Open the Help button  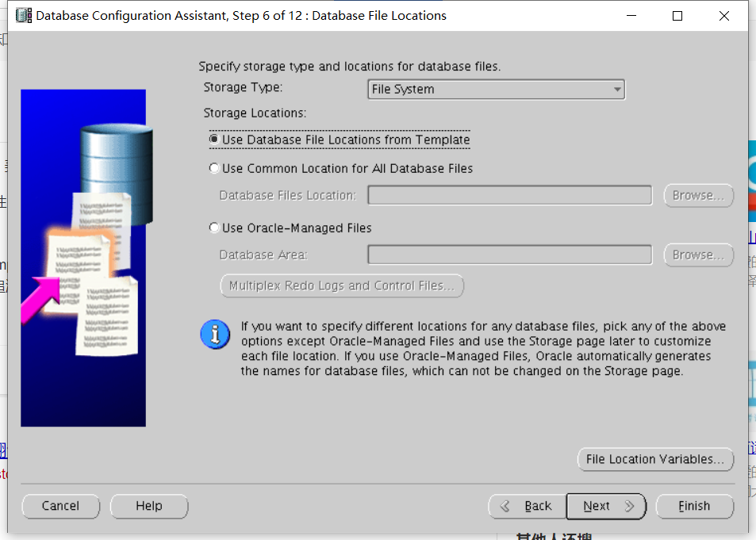click(x=149, y=506)
